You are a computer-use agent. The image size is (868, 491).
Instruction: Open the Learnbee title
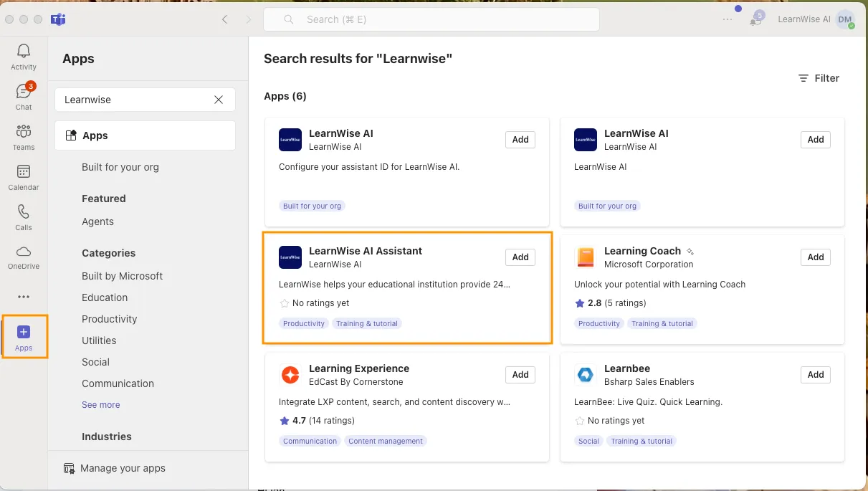627,368
